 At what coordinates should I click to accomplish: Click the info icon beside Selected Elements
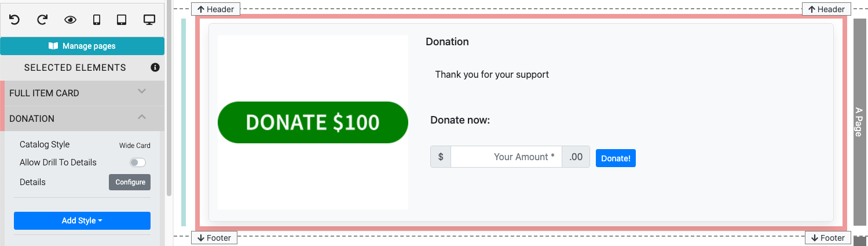pos(155,67)
